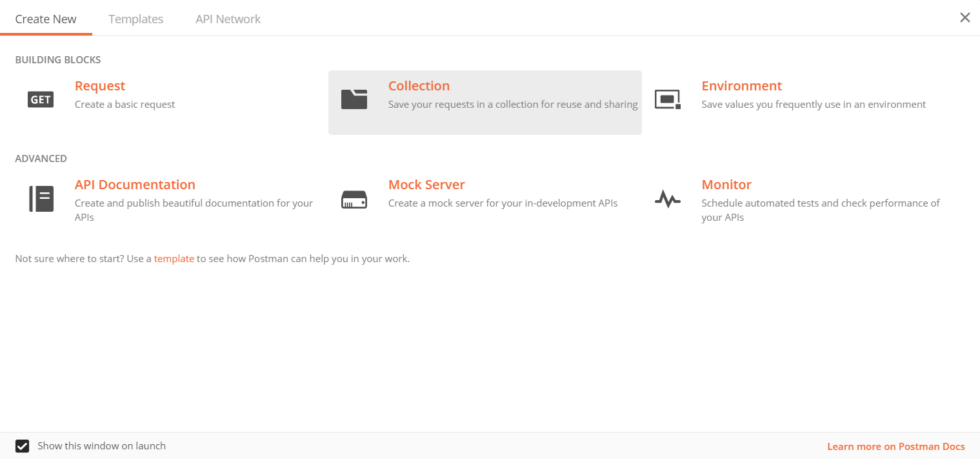Open the API Network tab

[228, 19]
